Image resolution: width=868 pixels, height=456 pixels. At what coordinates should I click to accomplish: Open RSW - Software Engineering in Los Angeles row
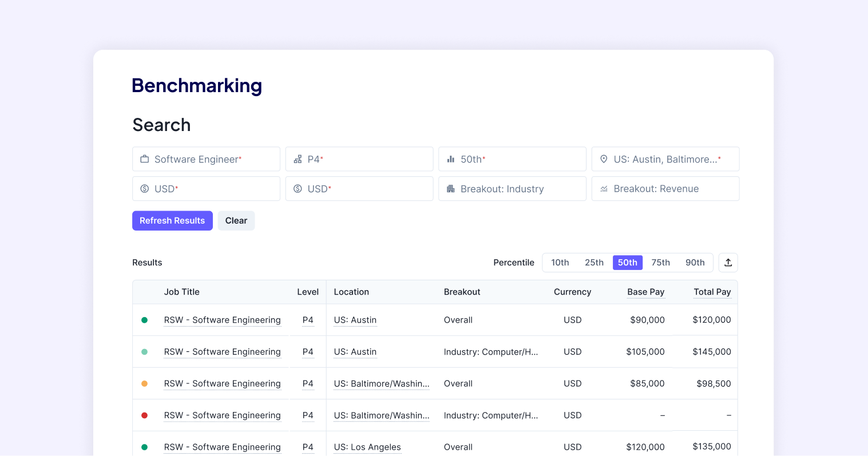click(x=223, y=447)
